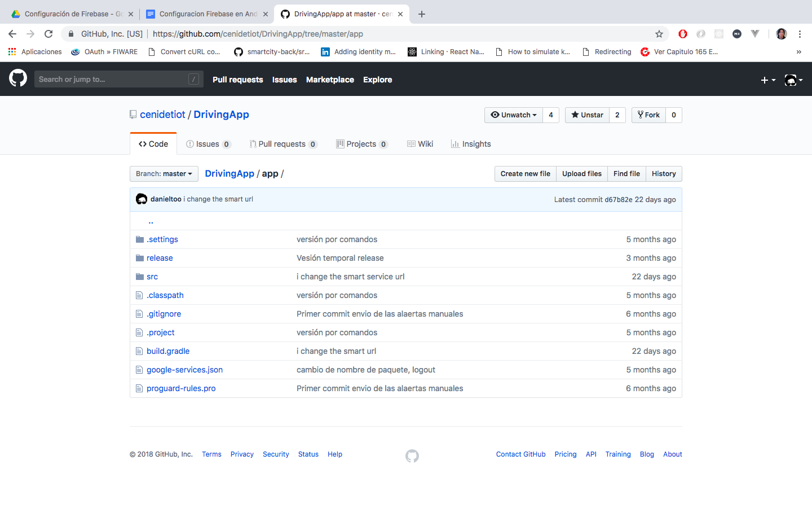View the watchers count 4
The height and width of the screenshot is (508, 812).
coord(551,115)
